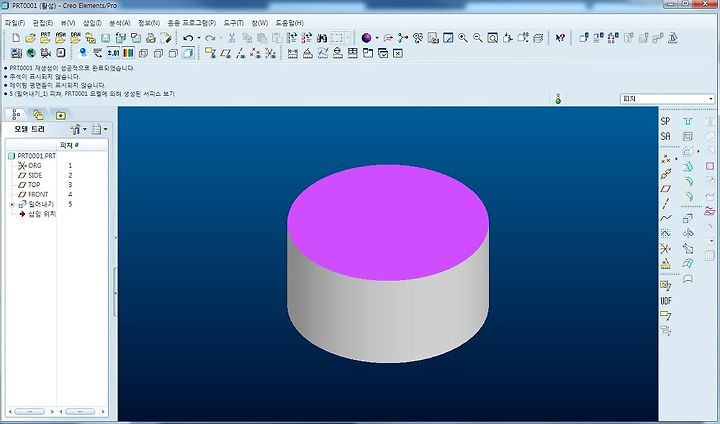
Task: Switch to Model Tree navigator tab
Action: (x=17, y=114)
